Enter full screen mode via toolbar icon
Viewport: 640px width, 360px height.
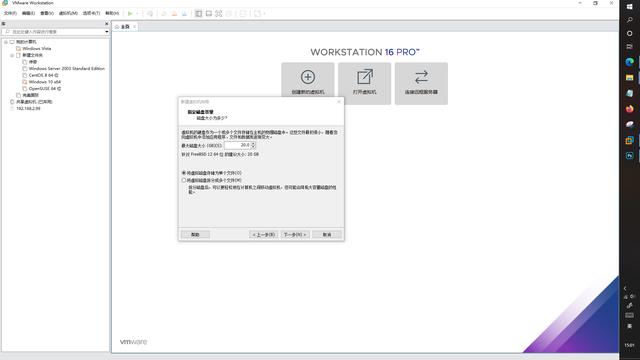click(219, 13)
